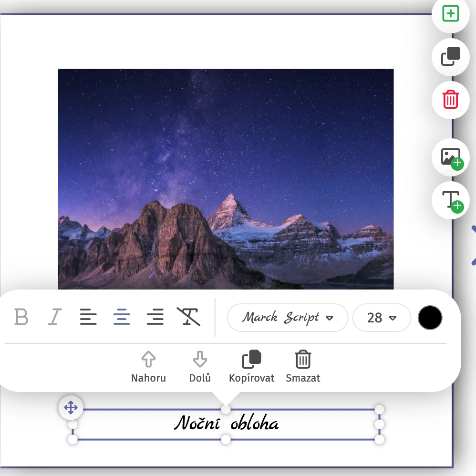The height and width of the screenshot is (476, 476).
Task: Move the text layer down with Dolů
Action: [200, 366]
